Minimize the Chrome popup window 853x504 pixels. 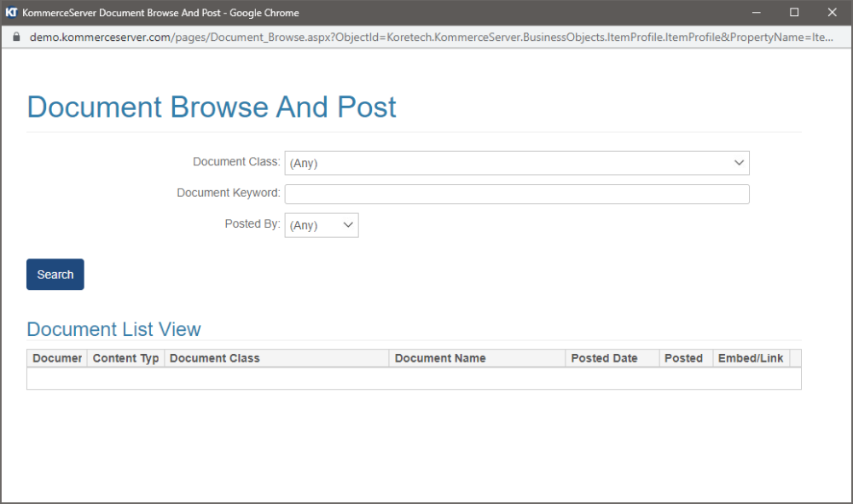(x=756, y=13)
